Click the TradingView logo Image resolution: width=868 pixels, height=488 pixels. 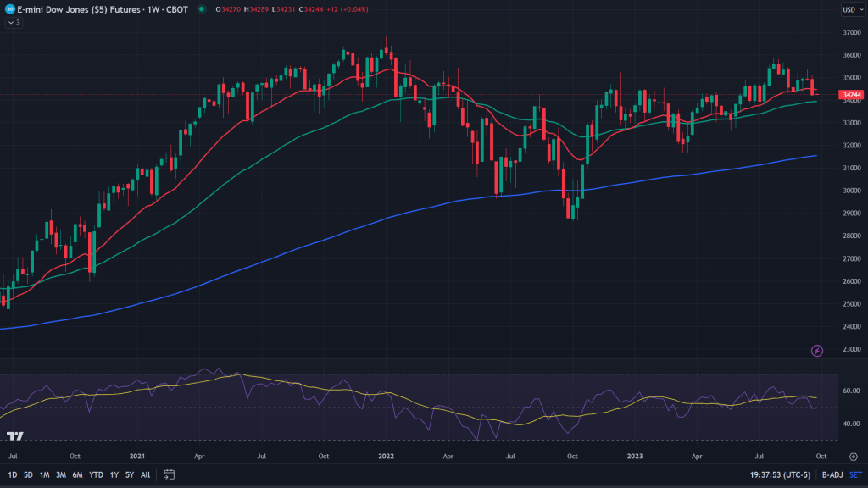pos(14,435)
